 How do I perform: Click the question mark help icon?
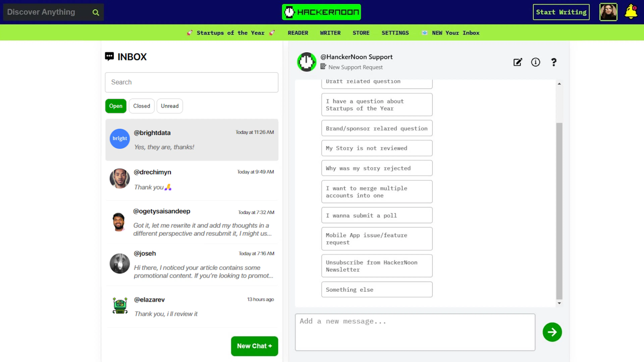553,62
